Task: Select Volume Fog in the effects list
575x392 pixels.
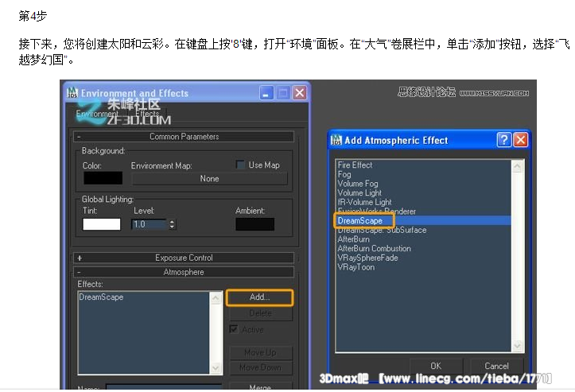Action: 358,184
